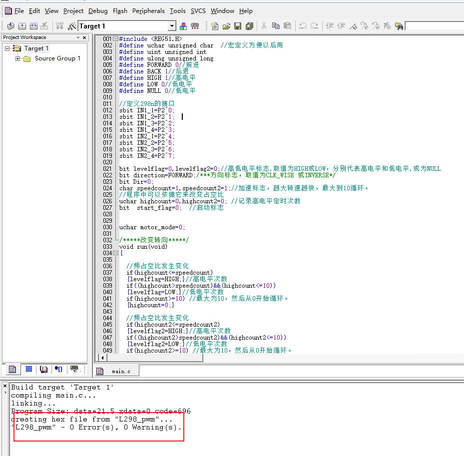Click the Indent selected text icon
464x456 pixels.
tap(330, 26)
